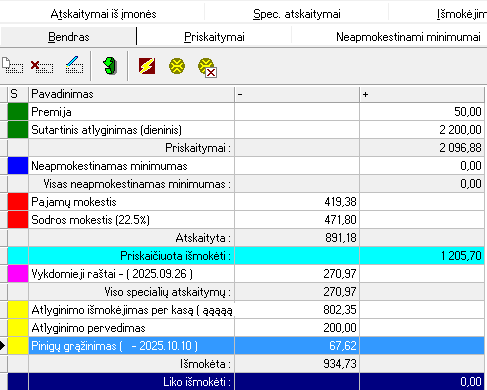Select the Vykdomieji raštai 2025.09.26 row

[x=246, y=274]
